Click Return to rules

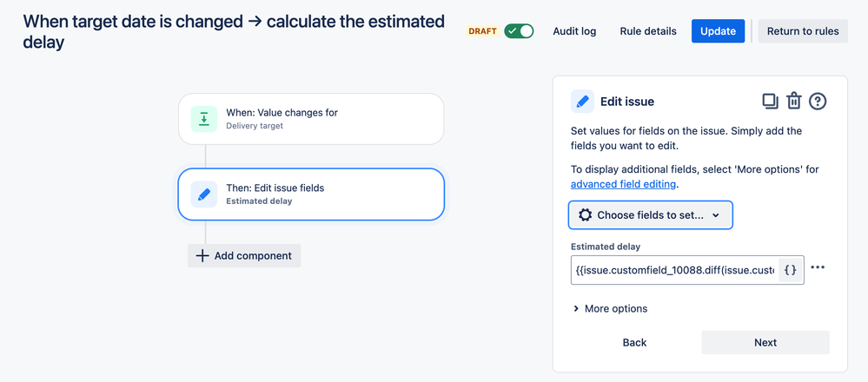click(x=803, y=31)
